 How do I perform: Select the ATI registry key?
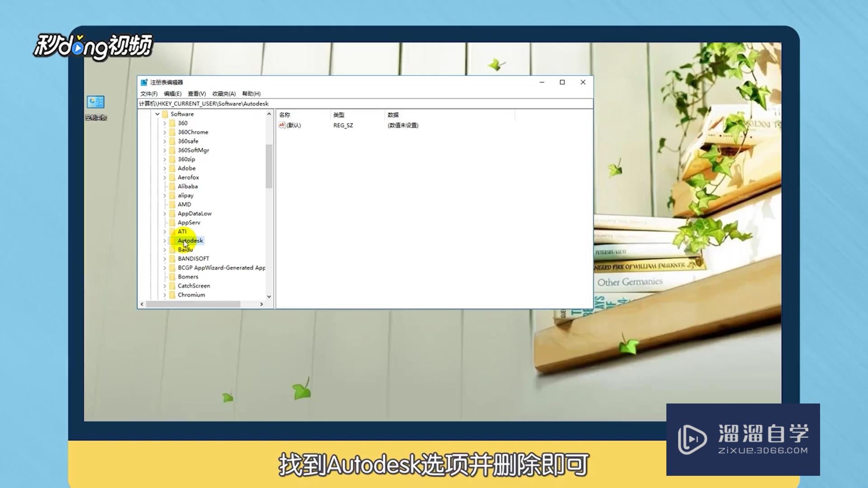pyautogui.click(x=182, y=231)
